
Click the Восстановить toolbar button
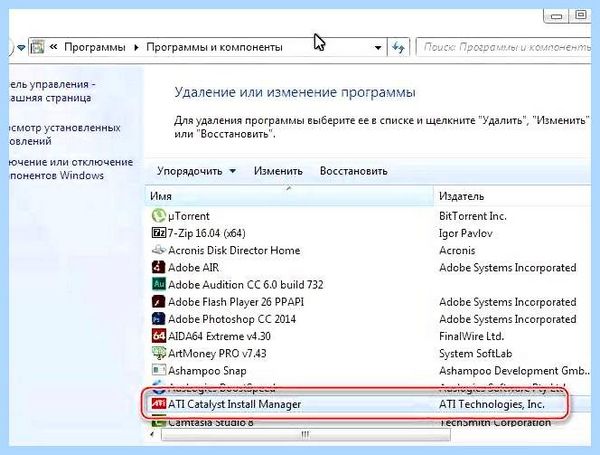click(x=354, y=171)
